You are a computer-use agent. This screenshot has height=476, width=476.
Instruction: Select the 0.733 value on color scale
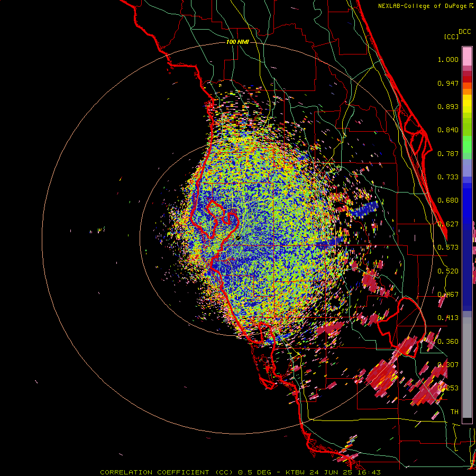[448, 177]
